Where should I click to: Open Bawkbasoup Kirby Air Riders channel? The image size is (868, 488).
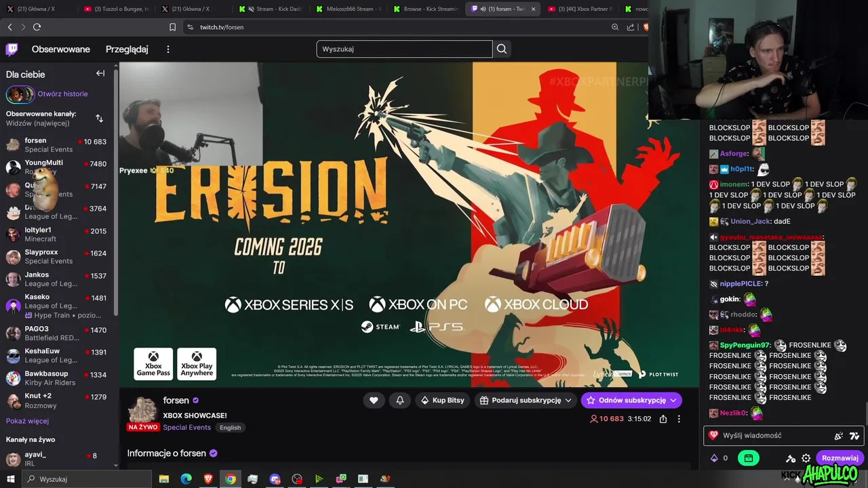tap(56, 378)
